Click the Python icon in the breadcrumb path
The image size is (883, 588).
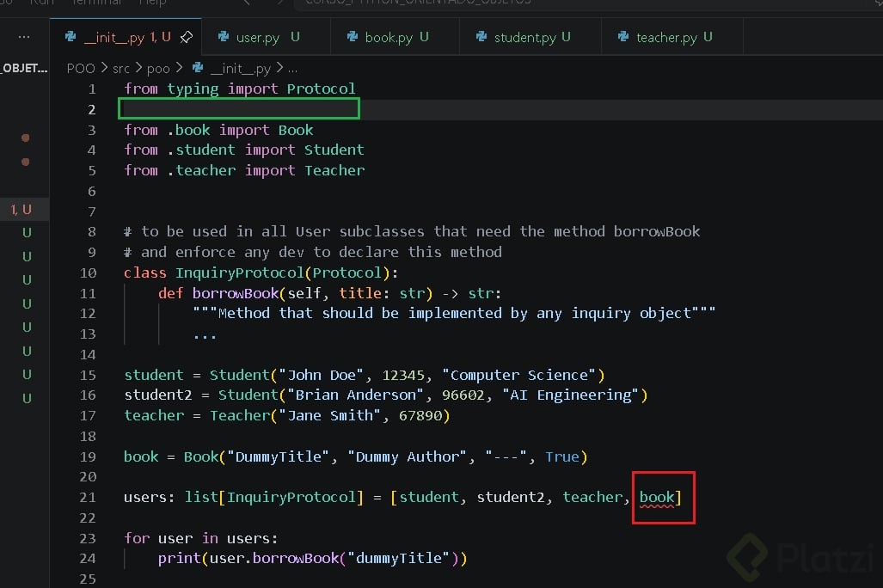[x=198, y=68]
